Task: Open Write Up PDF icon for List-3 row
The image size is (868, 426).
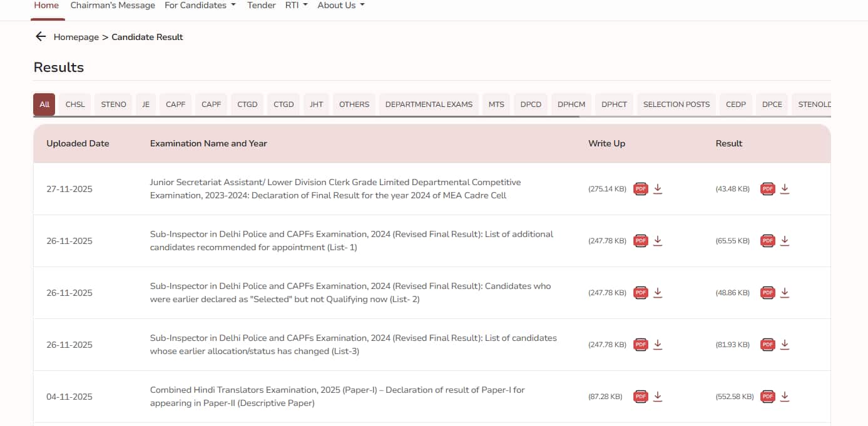Action: [x=640, y=345]
